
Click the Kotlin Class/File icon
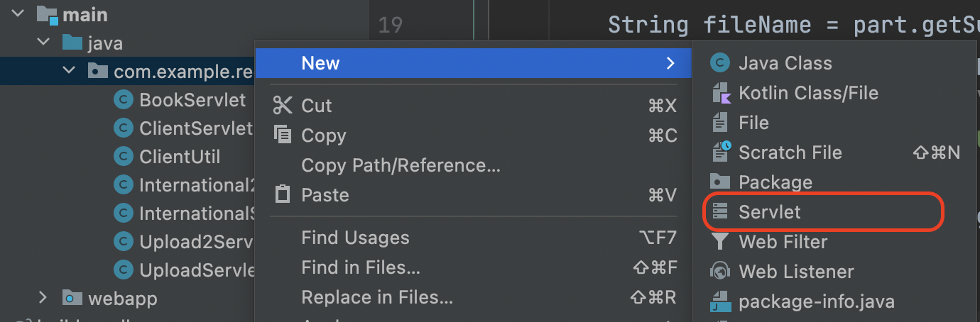[x=720, y=93]
